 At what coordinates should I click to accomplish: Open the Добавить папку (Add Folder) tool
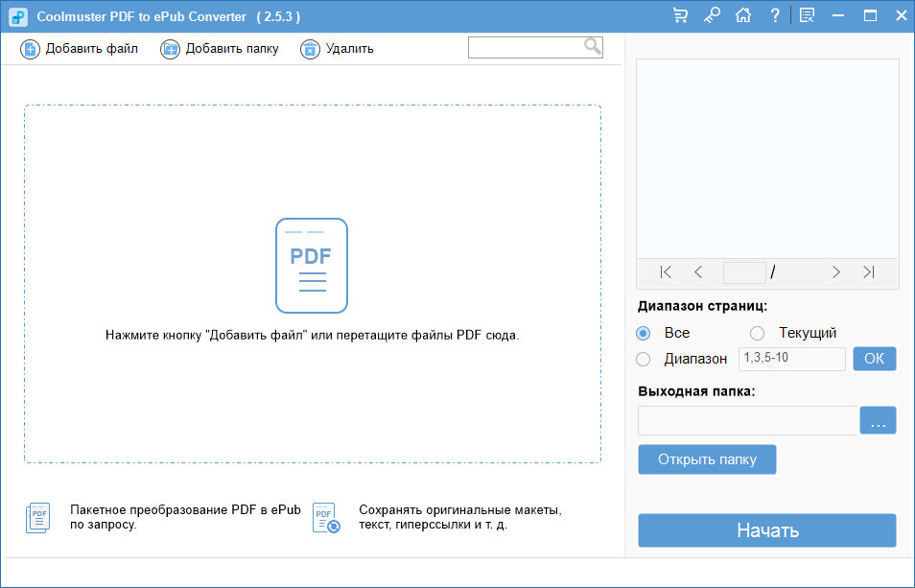click(x=170, y=49)
